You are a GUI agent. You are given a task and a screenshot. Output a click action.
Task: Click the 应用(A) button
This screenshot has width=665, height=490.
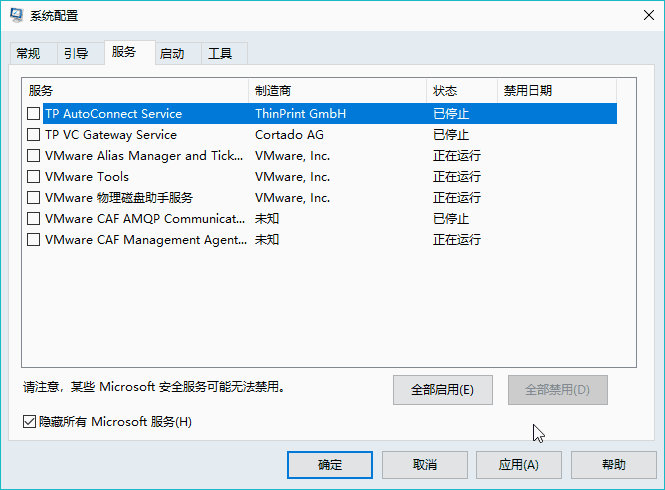pyautogui.click(x=519, y=465)
